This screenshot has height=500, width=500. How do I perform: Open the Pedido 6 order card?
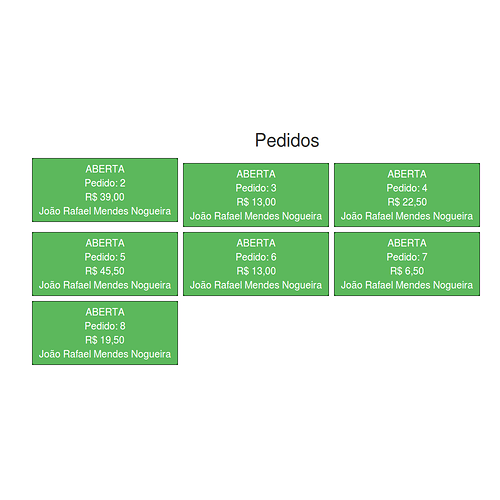pyautogui.click(x=256, y=264)
